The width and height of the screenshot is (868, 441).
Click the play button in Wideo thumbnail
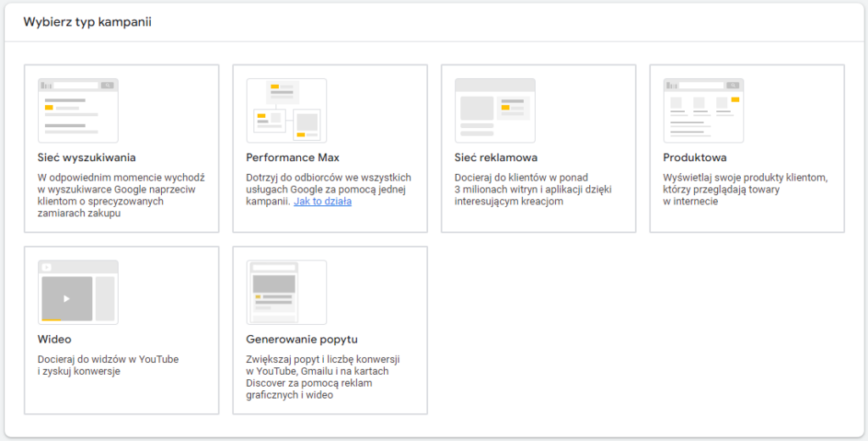tap(67, 299)
